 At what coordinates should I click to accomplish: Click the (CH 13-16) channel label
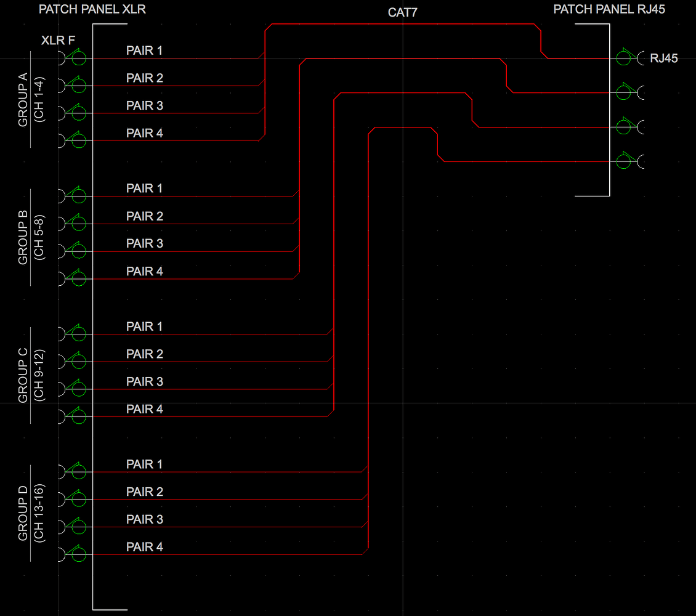coord(39,514)
